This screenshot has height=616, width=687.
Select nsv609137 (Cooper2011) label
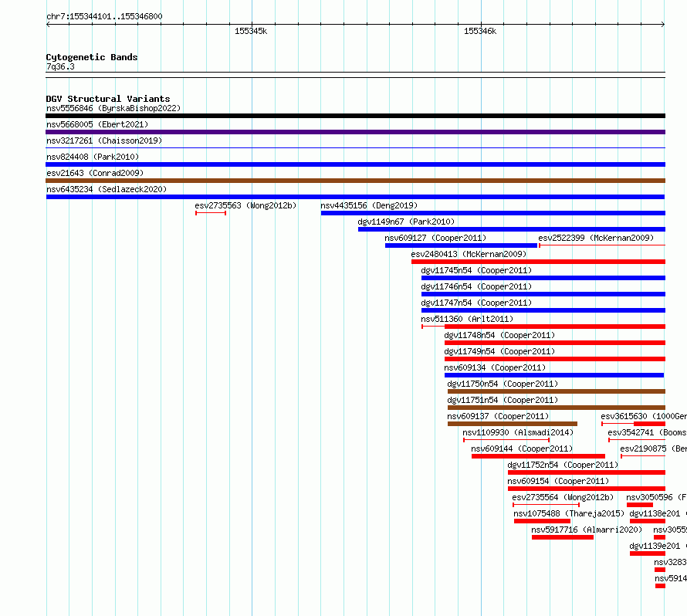point(498,416)
